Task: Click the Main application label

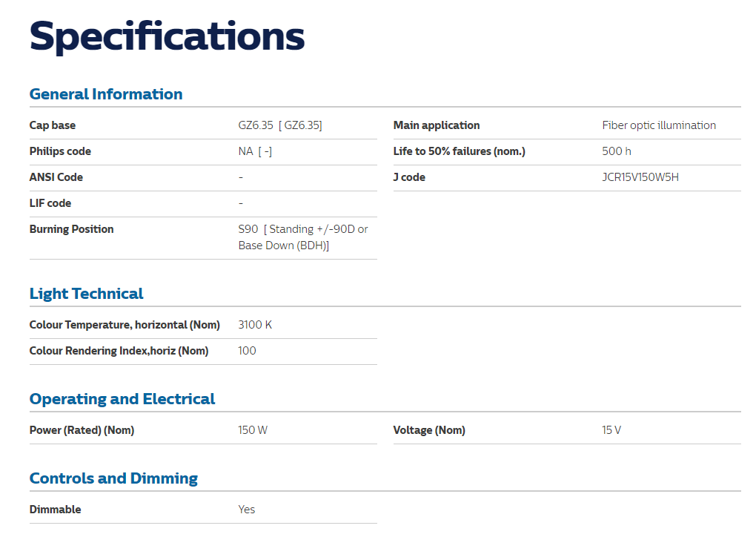Action: [x=437, y=125]
